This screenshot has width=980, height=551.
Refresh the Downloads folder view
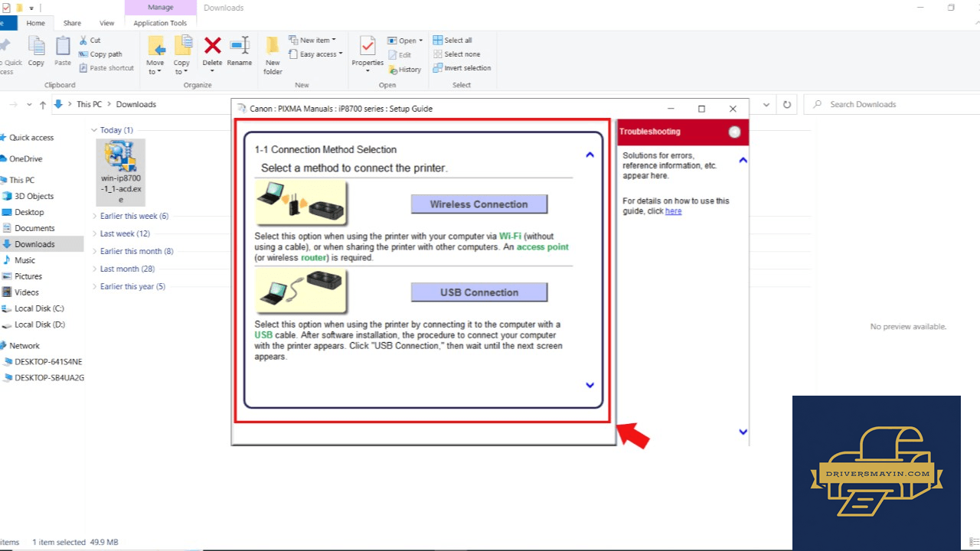point(786,104)
